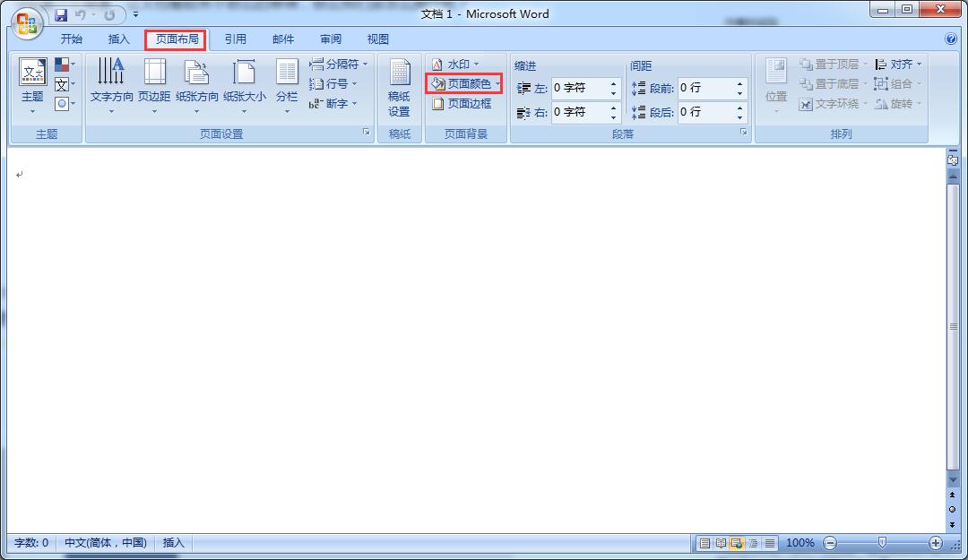
Task: Open the 文字方向 text direction tool
Action: coord(112,83)
